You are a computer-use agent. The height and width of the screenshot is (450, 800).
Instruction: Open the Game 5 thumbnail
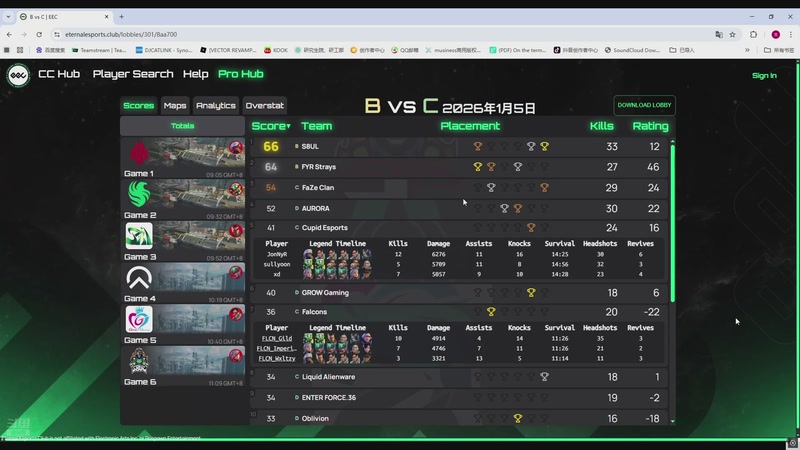[183, 325]
